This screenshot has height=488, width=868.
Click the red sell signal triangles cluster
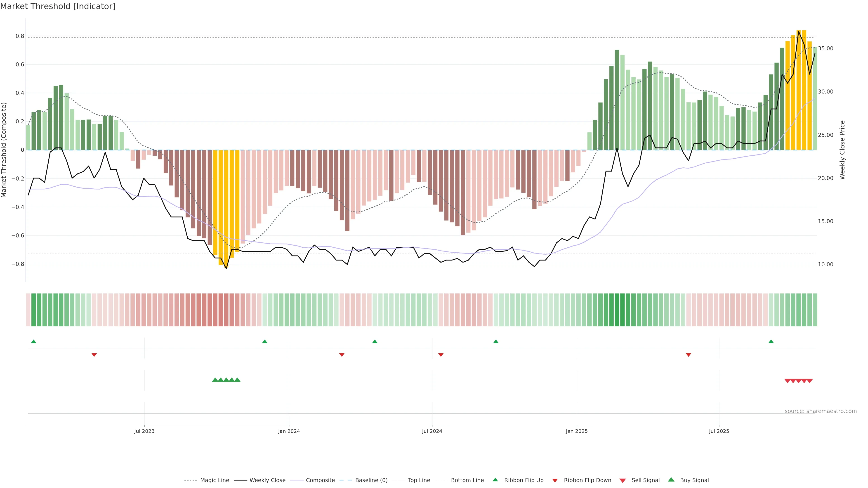pyautogui.click(x=798, y=381)
